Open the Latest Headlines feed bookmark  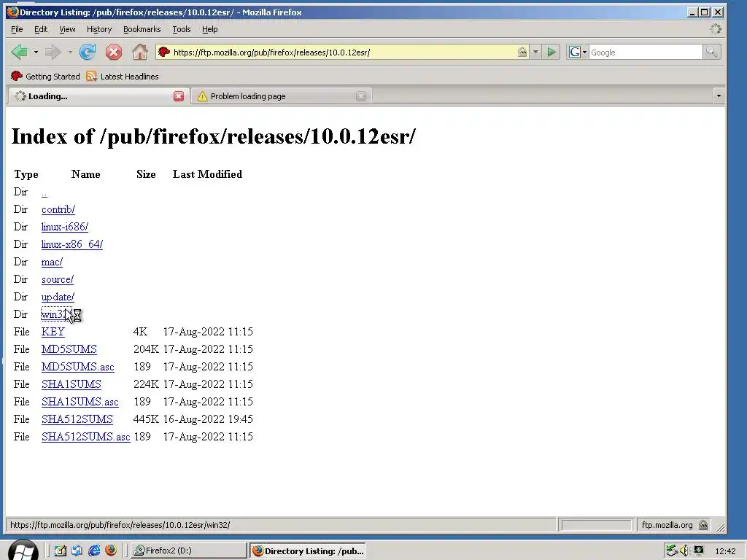click(x=123, y=76)
